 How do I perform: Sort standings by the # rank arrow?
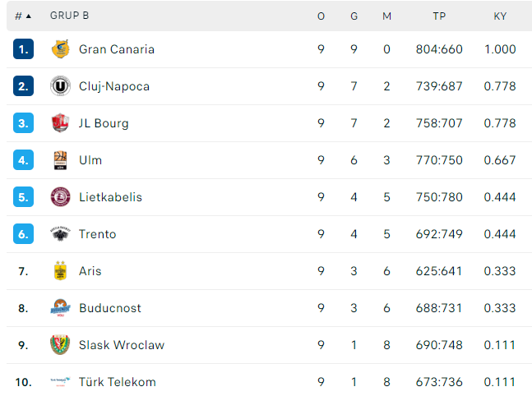tap(23, 16)
